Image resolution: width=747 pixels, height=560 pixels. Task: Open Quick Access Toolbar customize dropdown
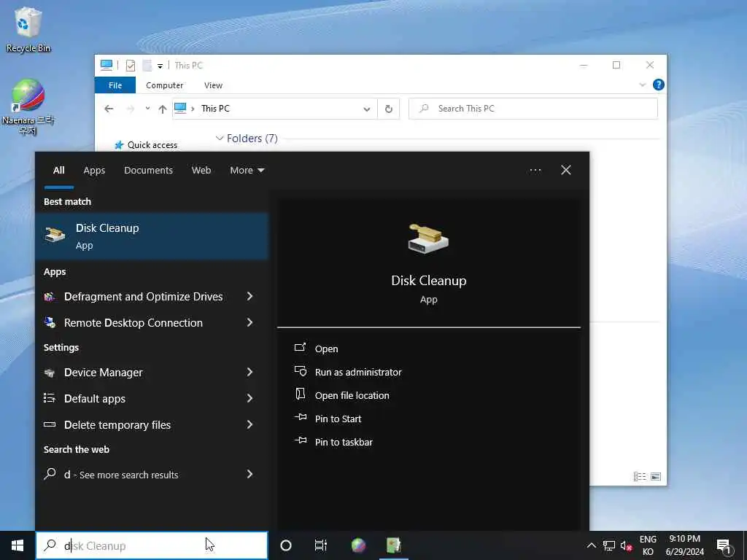pos(160,66)
